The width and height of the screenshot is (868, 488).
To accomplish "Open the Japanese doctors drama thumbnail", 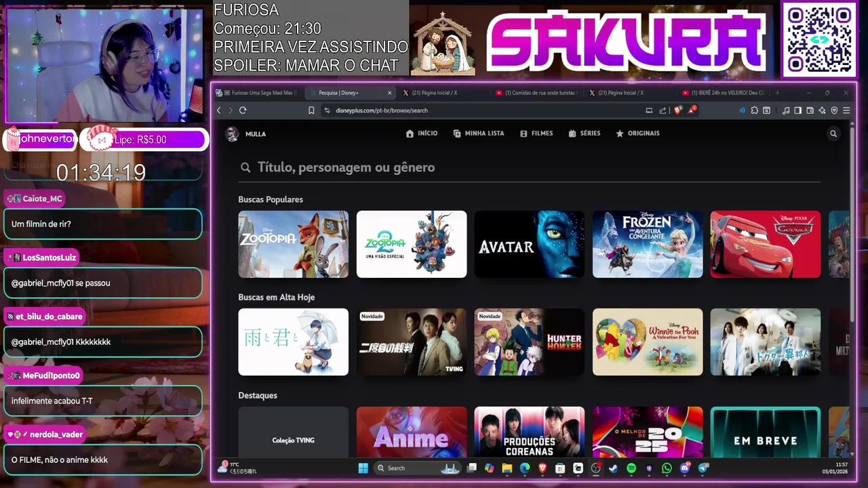I will coord(766,342).
